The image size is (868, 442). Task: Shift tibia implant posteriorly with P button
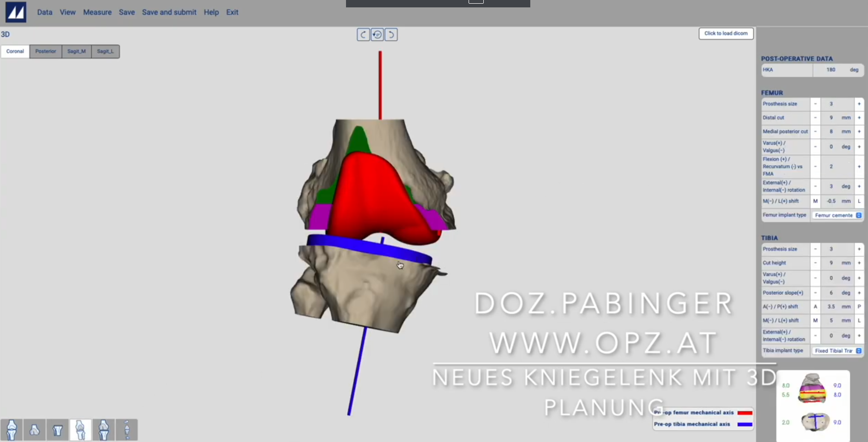(x=859, y=307)
